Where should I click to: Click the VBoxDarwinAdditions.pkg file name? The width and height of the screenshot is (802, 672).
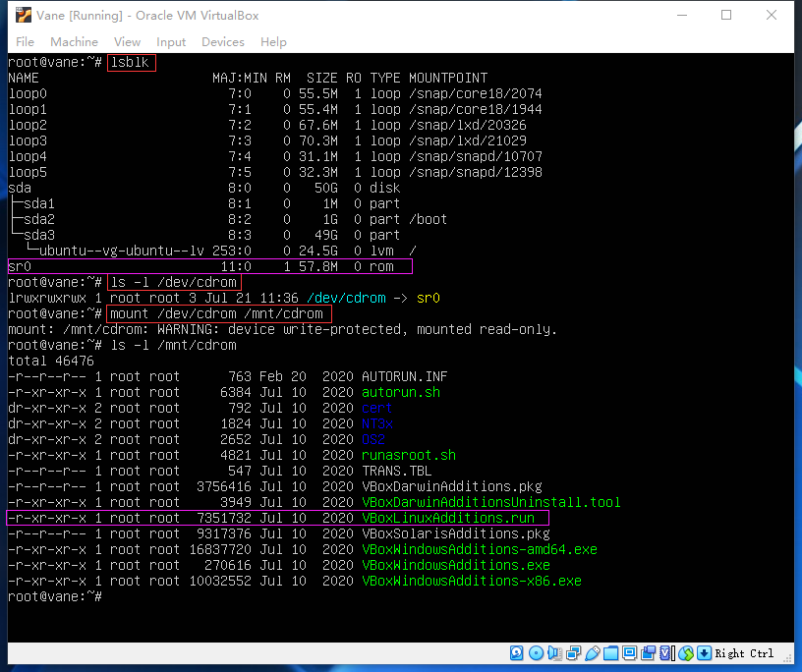point(452,487)
